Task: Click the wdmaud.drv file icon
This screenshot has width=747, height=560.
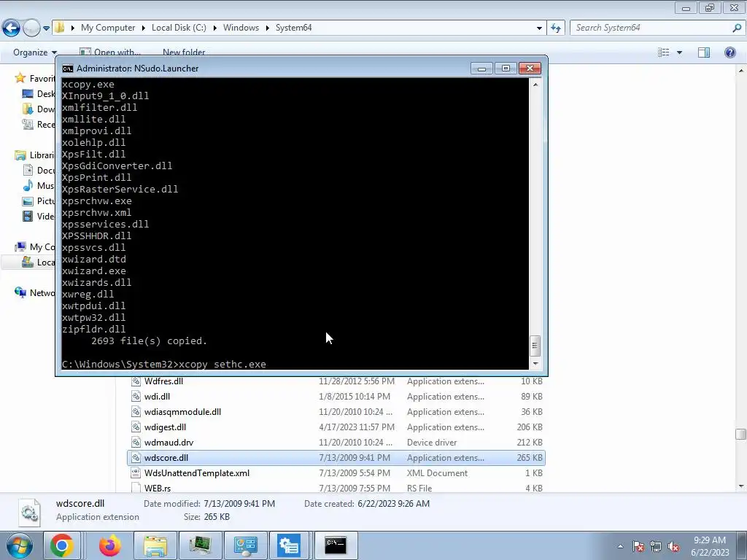Action: coord(136,443)
